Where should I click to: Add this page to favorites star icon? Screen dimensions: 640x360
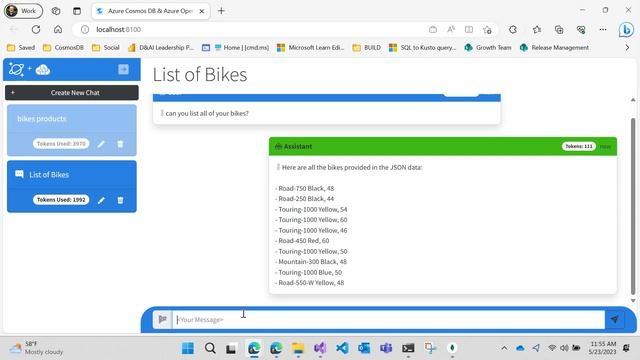click(x=487, y=29)
